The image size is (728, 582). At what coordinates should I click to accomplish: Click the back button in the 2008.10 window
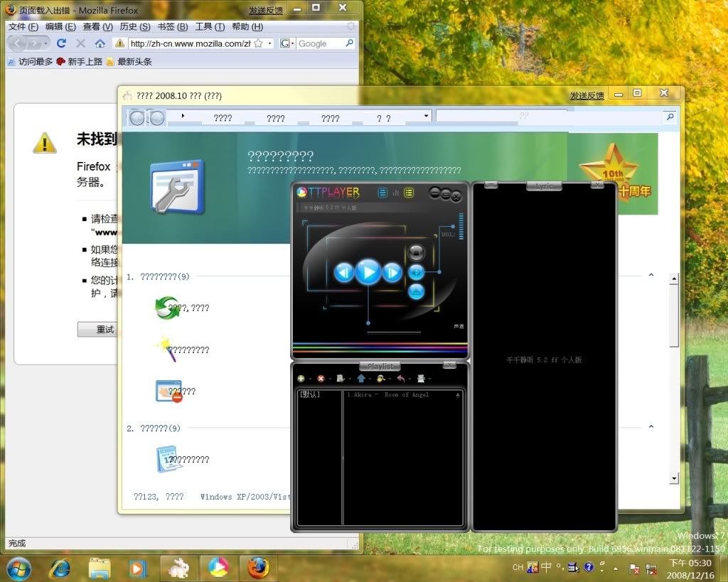136,118
